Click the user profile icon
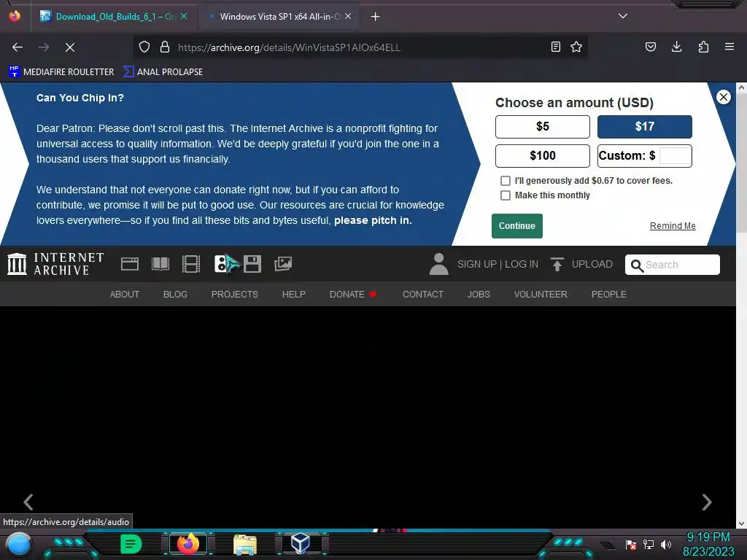Image resolution: width=747 pixels, height=560 pixels. pyautogui.click(x=438, y=264)
